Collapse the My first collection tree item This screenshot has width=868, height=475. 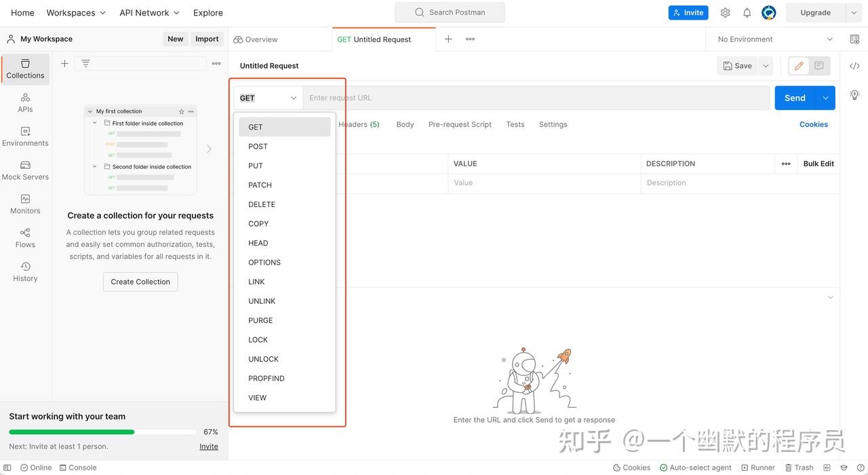click(89, 111)
